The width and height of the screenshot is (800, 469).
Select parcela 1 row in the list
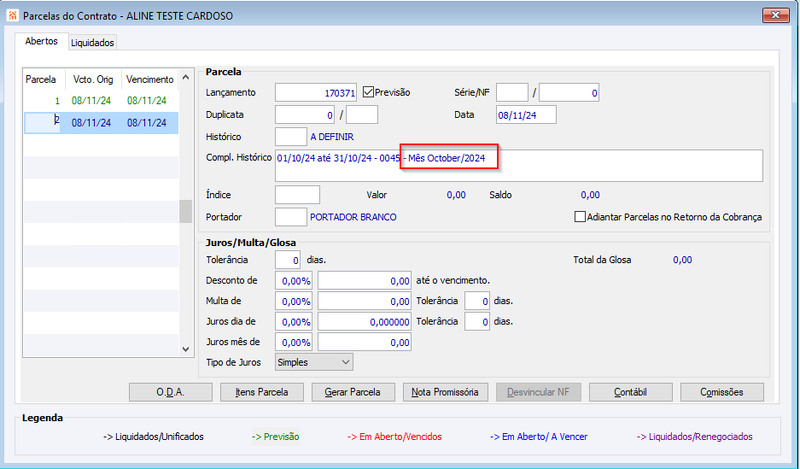point(101,101)
